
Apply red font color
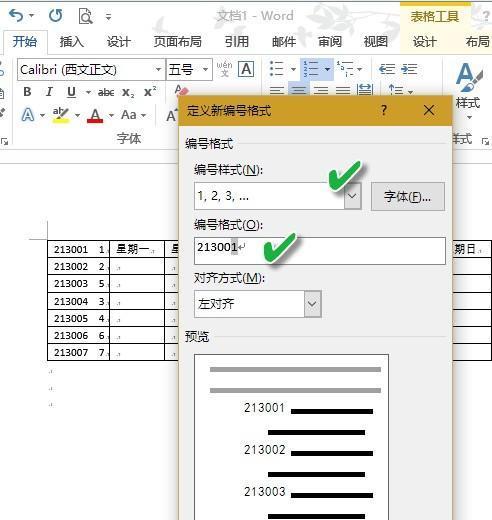pos(95,115)
